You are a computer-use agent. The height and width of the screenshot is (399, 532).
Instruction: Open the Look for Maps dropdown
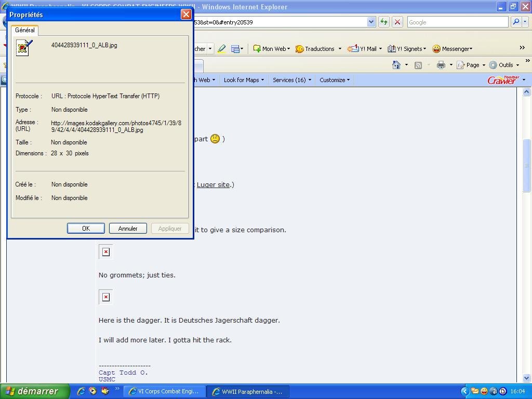click(244, 80)
